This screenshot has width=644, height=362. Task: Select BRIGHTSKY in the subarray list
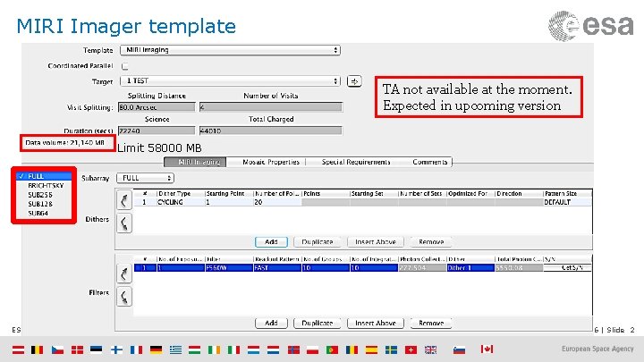(44, 186)
